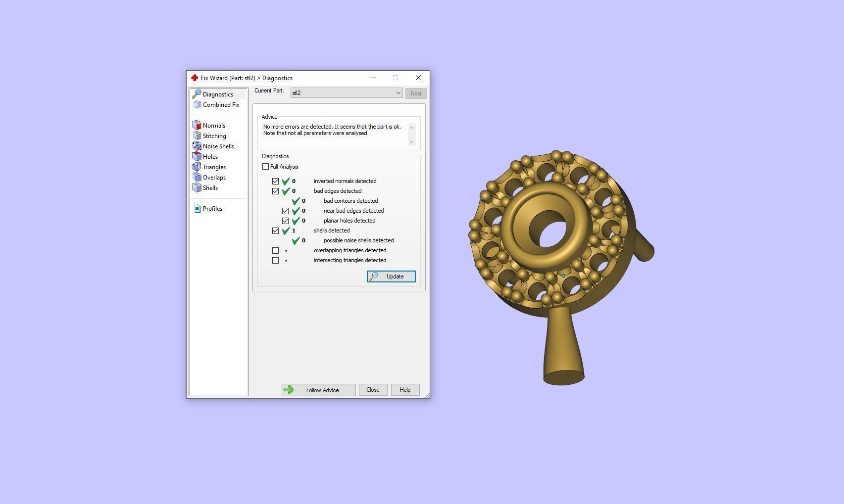Click the green checkmark for near bad edges
The width and height of the screenshot is (844, 504).
[296, 211]
